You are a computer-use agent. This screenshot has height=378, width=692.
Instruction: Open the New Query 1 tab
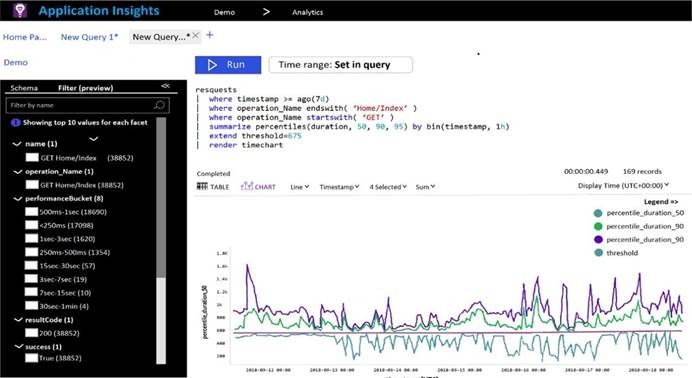[89, 37]
